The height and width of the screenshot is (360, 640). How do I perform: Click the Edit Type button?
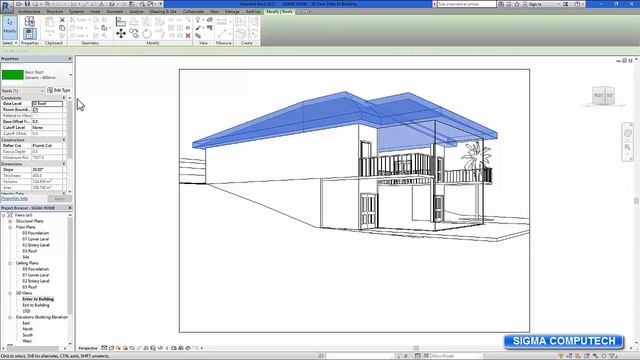point(59,90)
